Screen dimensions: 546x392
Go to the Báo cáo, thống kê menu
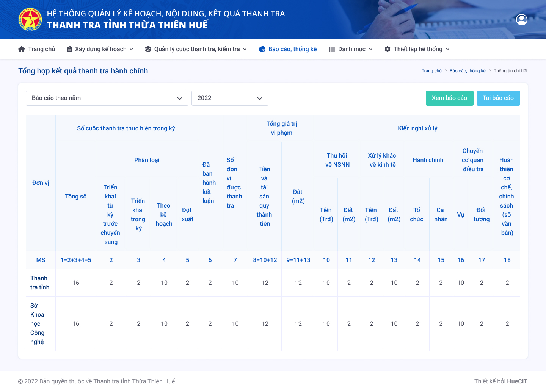(292, 49)
